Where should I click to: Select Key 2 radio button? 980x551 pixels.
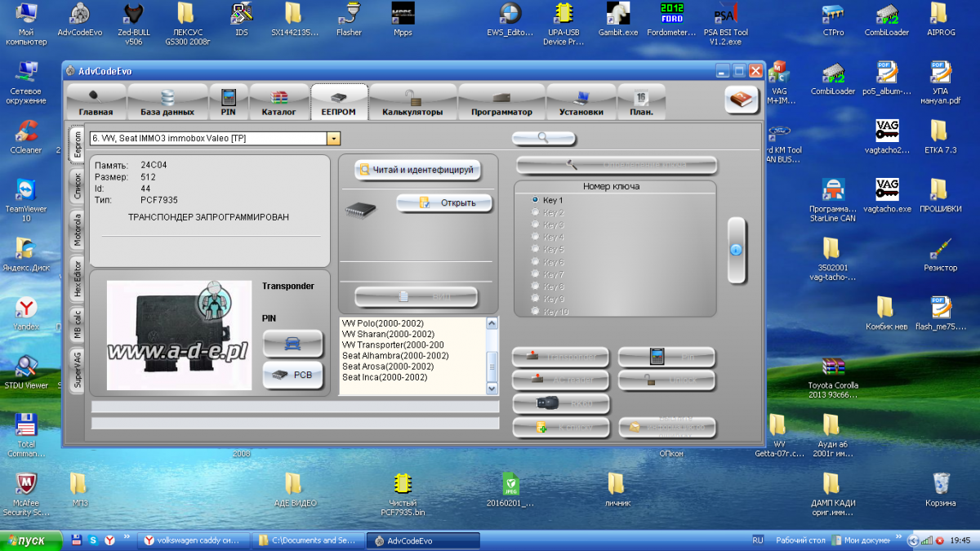point(536,212)
